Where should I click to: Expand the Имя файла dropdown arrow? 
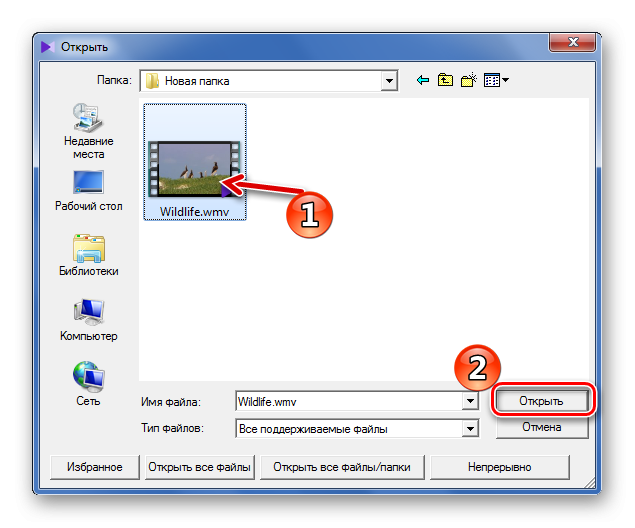tap(469, 401)
